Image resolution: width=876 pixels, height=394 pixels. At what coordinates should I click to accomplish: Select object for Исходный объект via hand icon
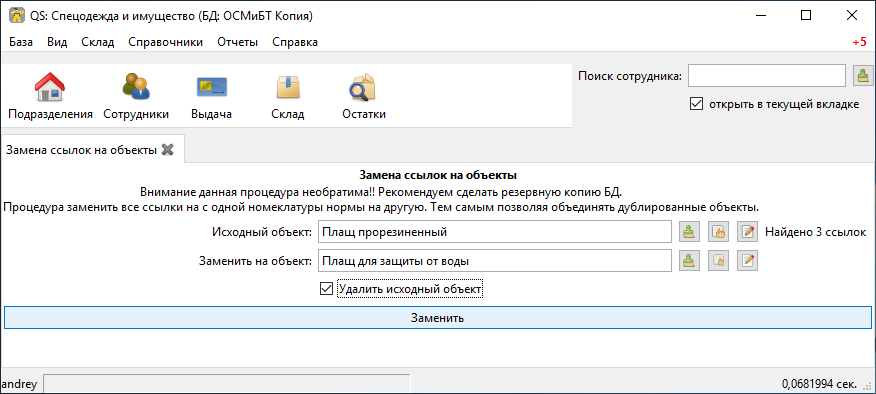point(718,232)
